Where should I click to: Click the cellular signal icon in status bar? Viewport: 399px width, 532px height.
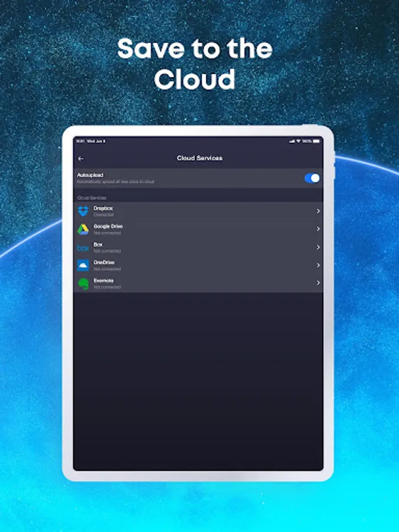(x=292, y=141)
